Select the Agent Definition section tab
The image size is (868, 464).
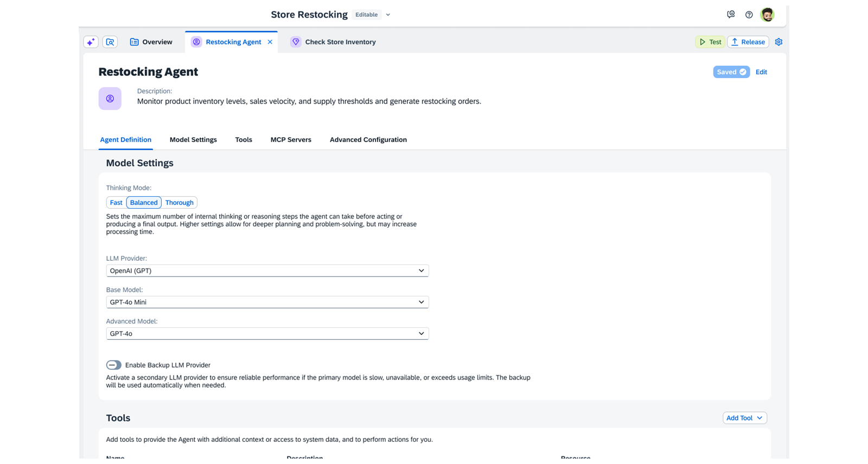point(126,140)
